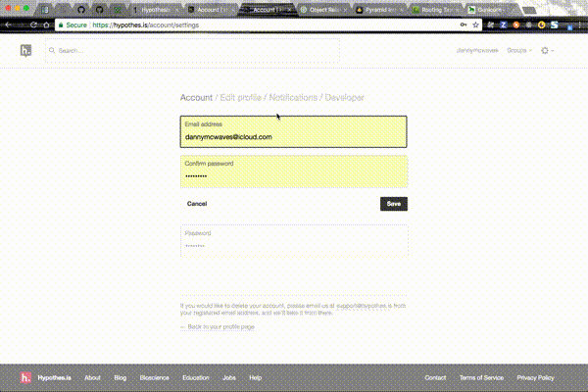Bookmark the page with the star icon
The width and height of the screenshot is (588, 392).
(475, 24)
